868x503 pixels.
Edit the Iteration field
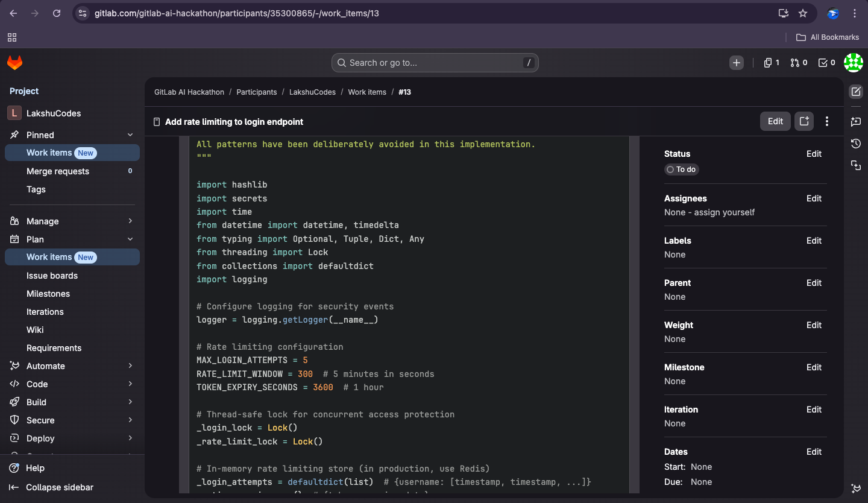tap(814, 410)
